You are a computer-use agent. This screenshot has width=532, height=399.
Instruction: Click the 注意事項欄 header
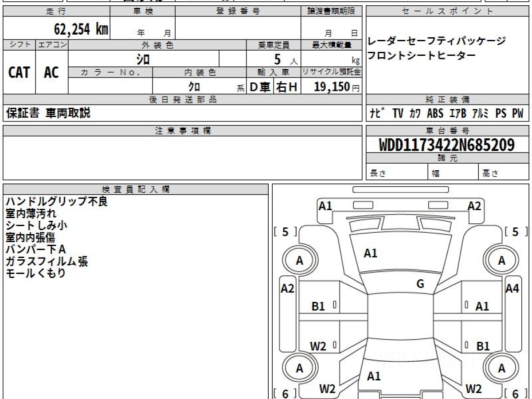point(183,131)
